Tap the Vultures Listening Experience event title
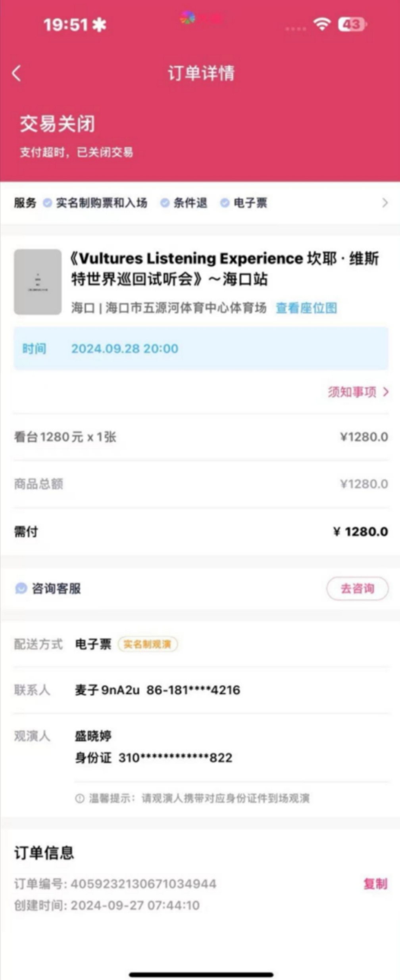The image size is (400, 980). [x=225, y=269]
